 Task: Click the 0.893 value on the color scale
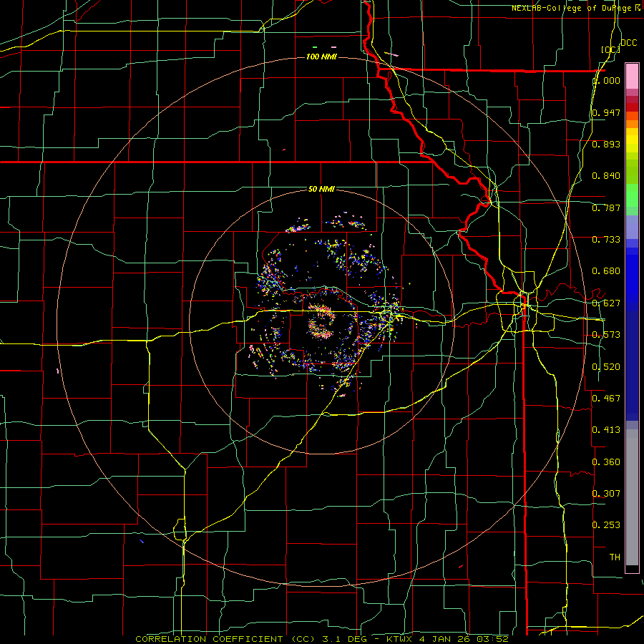click(606, 144)
